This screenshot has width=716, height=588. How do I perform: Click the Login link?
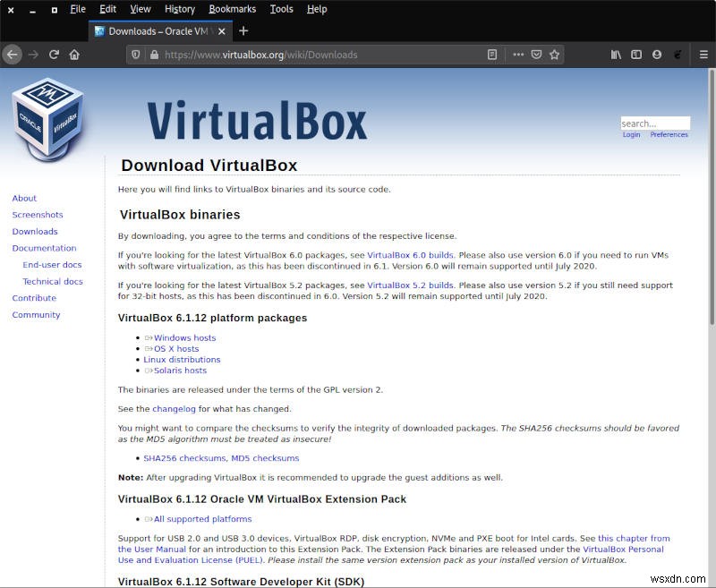click(632, 134)
